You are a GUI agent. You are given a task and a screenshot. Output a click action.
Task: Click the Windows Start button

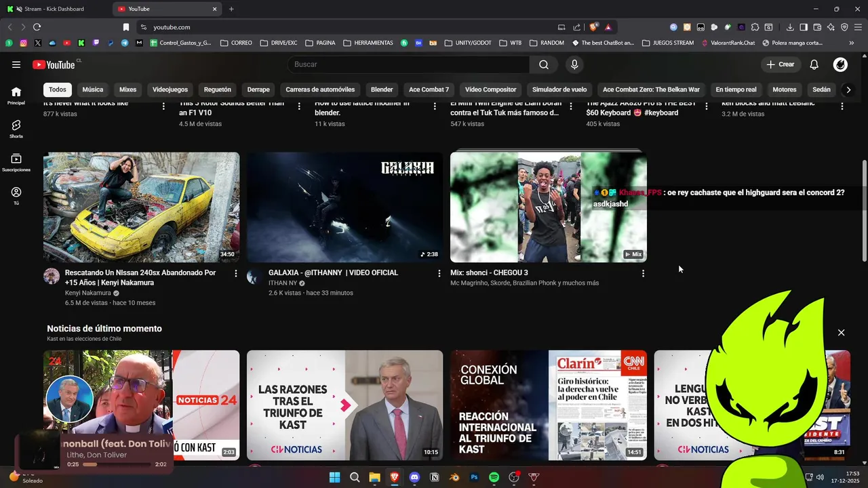[334, 477]
